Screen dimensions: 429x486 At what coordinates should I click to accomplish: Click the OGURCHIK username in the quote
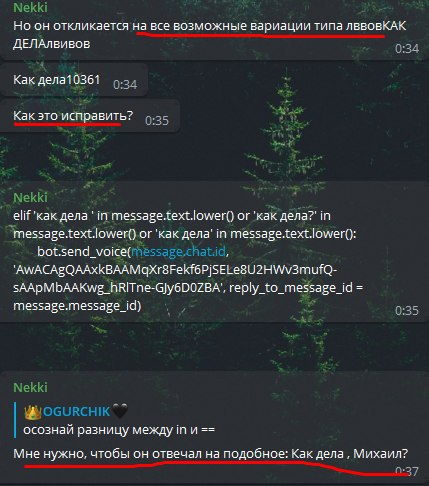[x=76, y=412]
